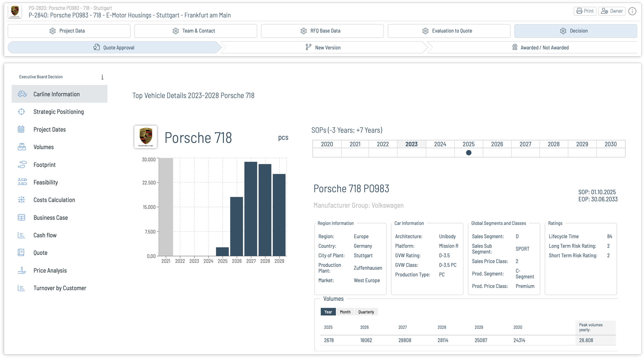Open the RFQ Base Data tab
This screenshot has width=644, height=358.
[x=322, y=31]
